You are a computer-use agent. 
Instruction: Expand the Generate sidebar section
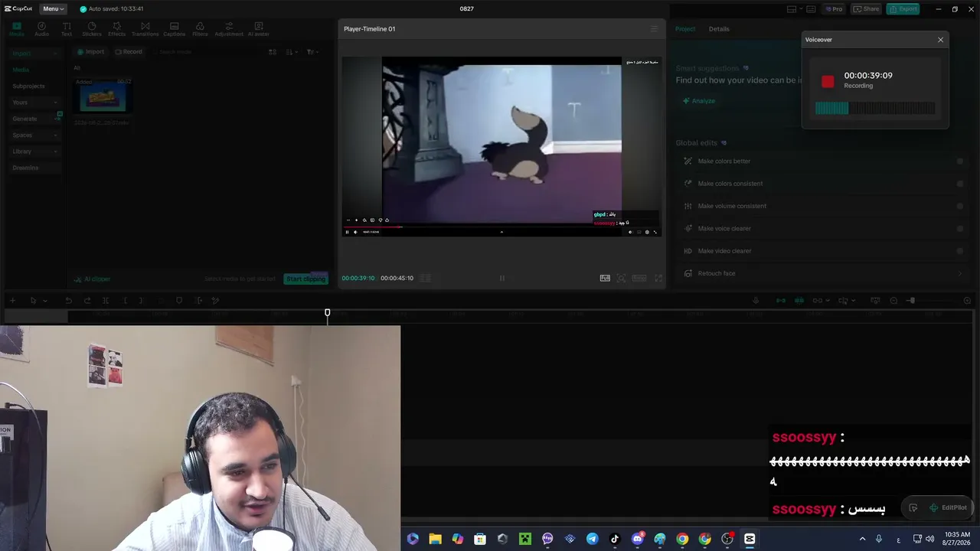pyautogui.click(x=34, y=119)
